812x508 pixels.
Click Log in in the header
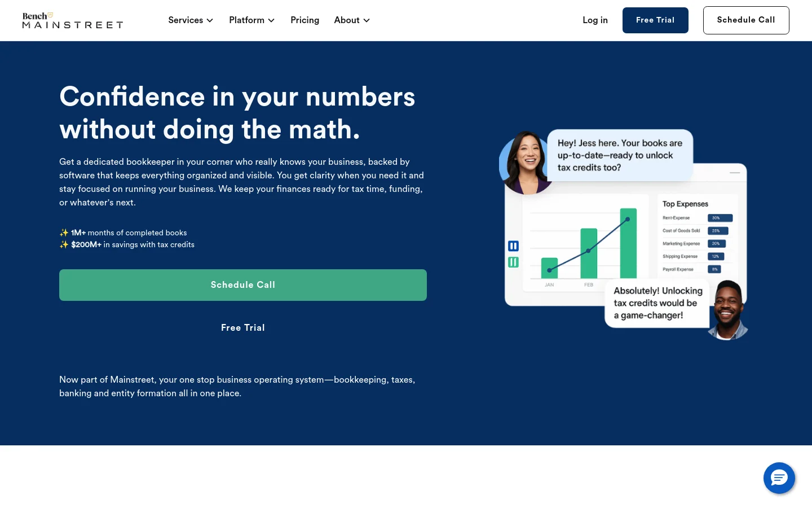click(595, 20)
